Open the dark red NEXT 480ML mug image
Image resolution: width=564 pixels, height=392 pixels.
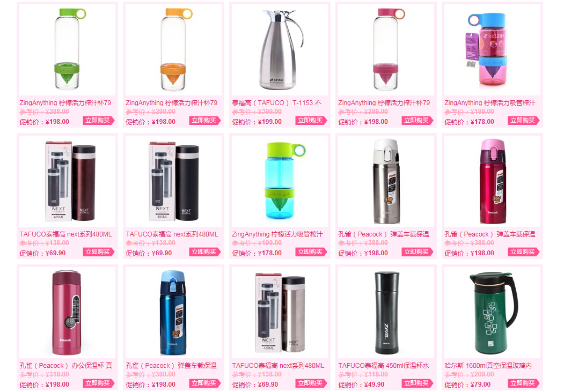point(67,181)
